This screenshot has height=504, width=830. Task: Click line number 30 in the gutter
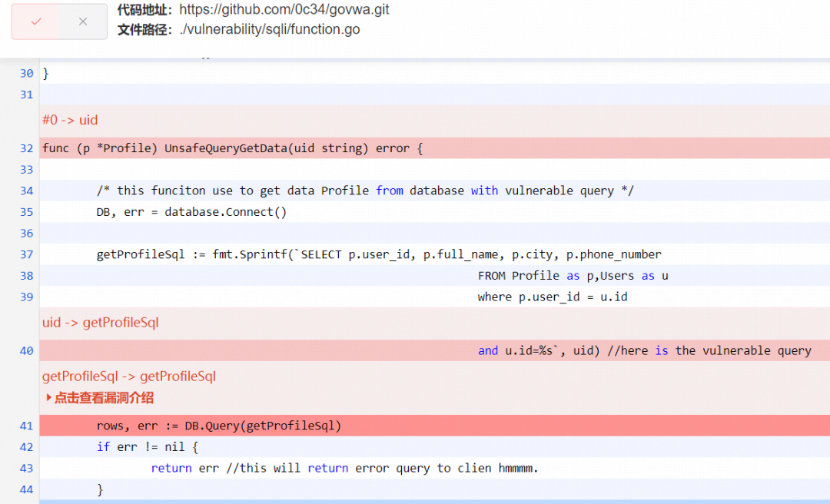(26, 73)
